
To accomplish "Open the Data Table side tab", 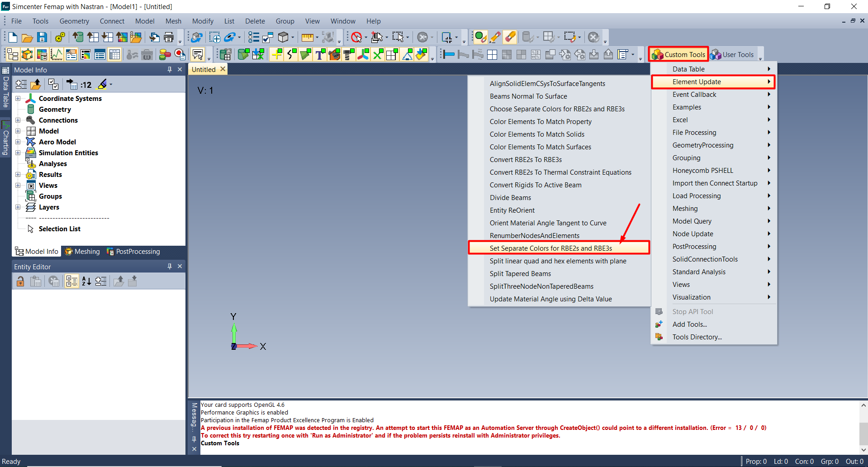I will click(5, 88).
